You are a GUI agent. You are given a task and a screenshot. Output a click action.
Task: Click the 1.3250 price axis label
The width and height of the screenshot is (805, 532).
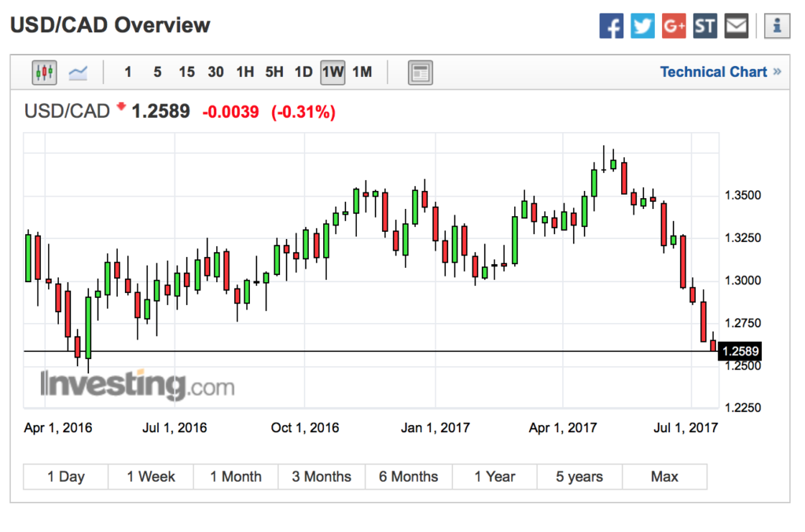point(742,238)
